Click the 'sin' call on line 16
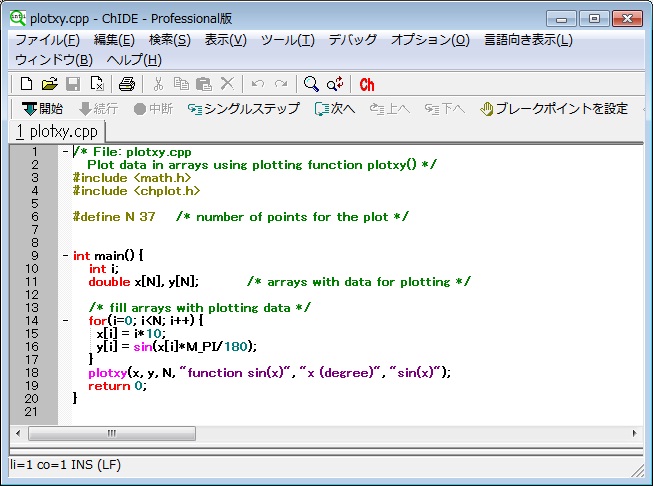The image size is (653, 486). [143, 346]
